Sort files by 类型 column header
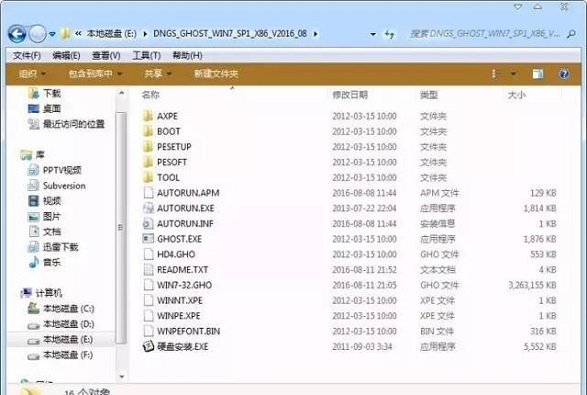The height and width of the screenshot is (395, 587). point(429,95)
